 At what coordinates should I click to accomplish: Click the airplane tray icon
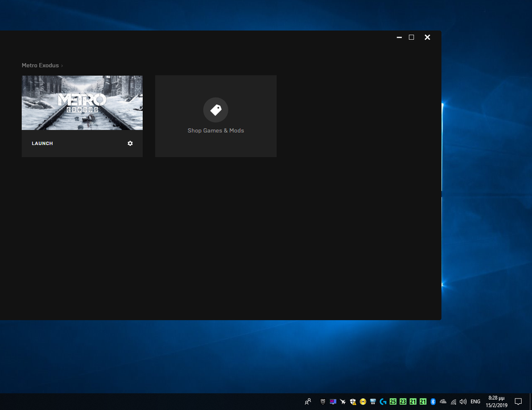click(x=343, y=401)
